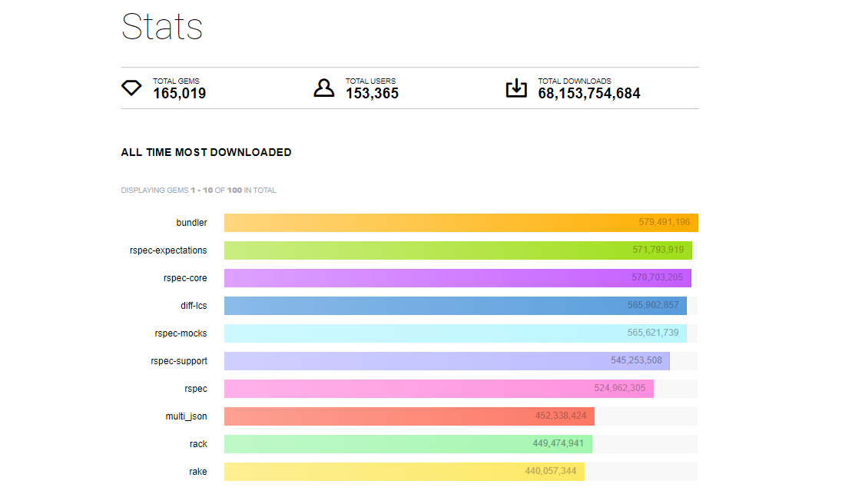This screenshot has width=845, height=504.
Task: Open the rspec-expectations gem link
Action: [168, 250]
